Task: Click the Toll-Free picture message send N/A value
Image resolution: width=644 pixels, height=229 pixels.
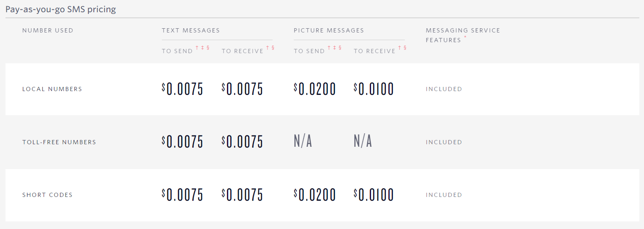Action: (303, 142)
